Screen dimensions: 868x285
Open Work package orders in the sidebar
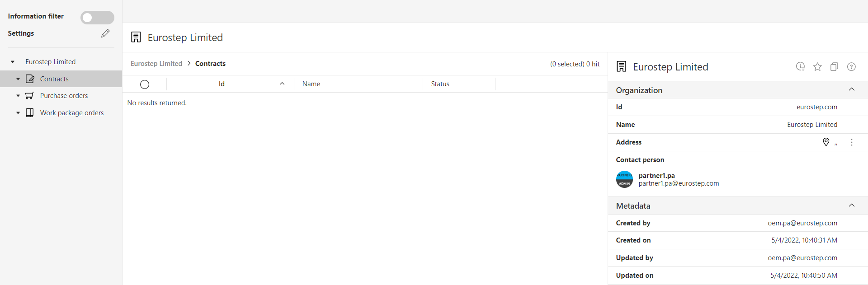click(x=71, y=113)
